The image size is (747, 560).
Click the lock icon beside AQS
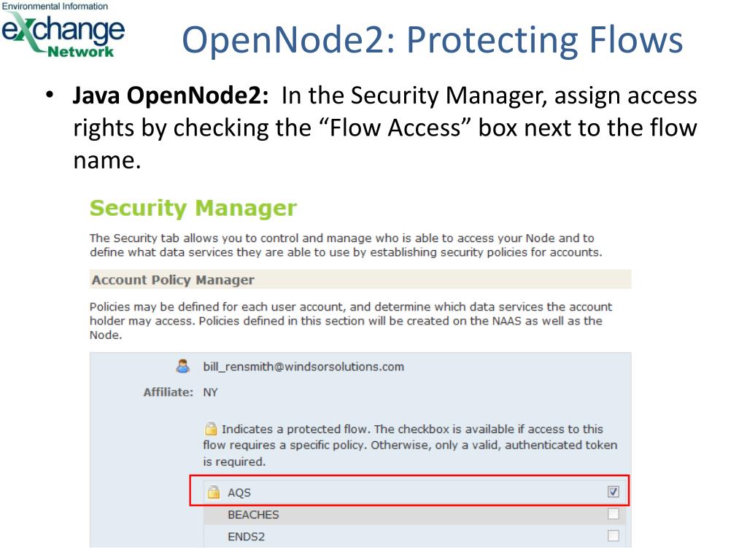coord(214,492)
